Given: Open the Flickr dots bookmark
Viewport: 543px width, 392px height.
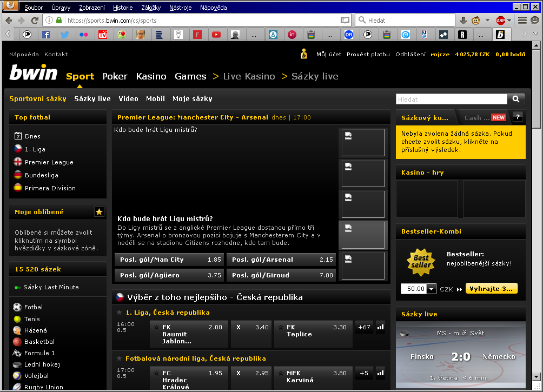Looking at the screenshot, I should tap(84, 34).
